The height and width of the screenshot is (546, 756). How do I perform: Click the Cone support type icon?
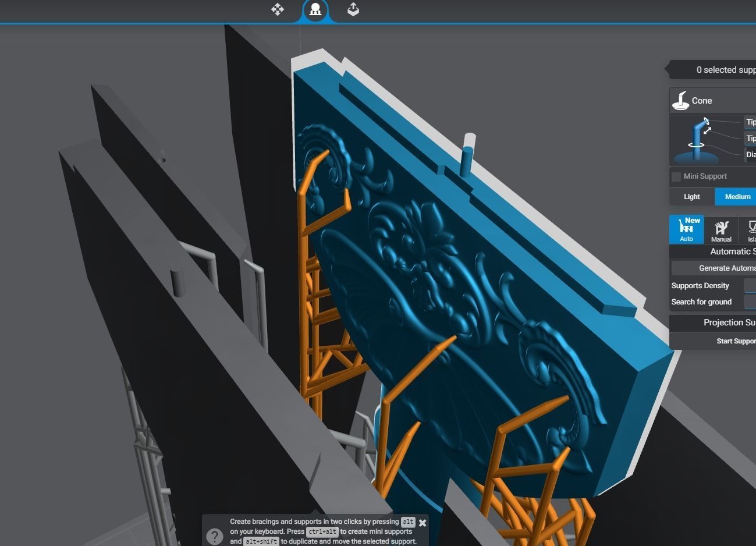point(680,101)
